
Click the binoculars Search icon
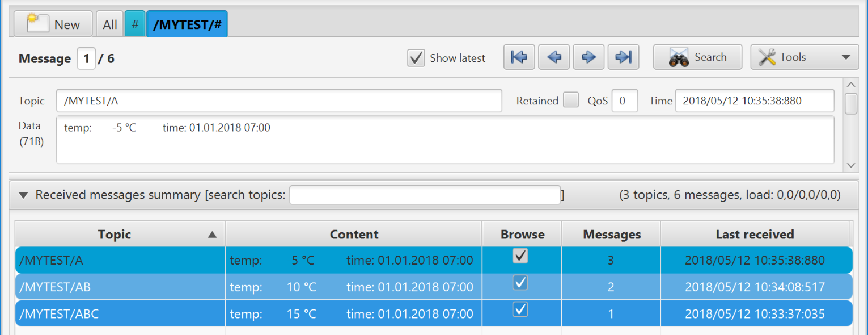point(678,57)
